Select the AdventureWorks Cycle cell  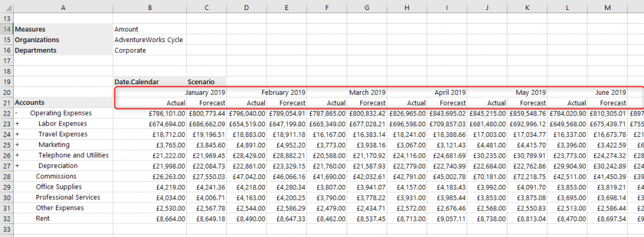click(x=150, y=40)
